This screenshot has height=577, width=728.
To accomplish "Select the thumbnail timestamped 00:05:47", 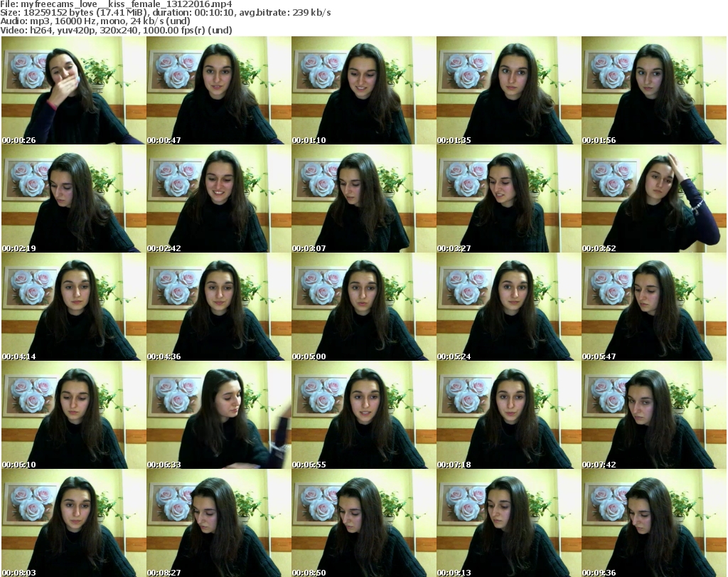I will click(x=654, y=307).
